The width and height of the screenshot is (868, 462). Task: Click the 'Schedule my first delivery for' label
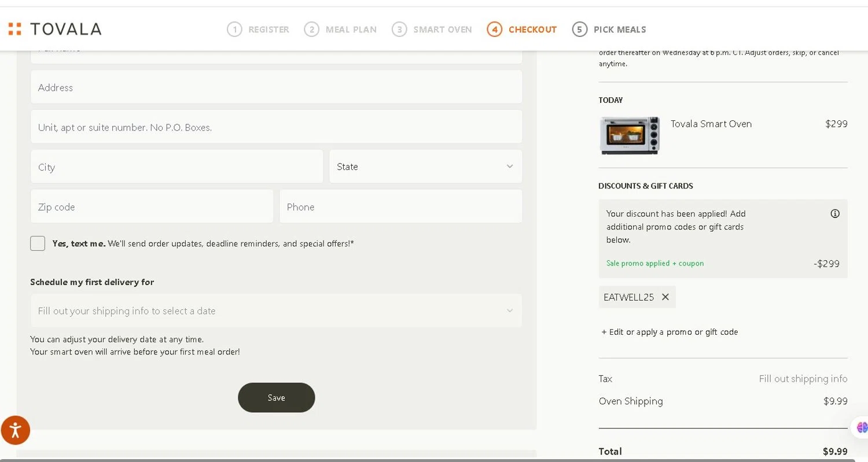(x=92, y=282)
